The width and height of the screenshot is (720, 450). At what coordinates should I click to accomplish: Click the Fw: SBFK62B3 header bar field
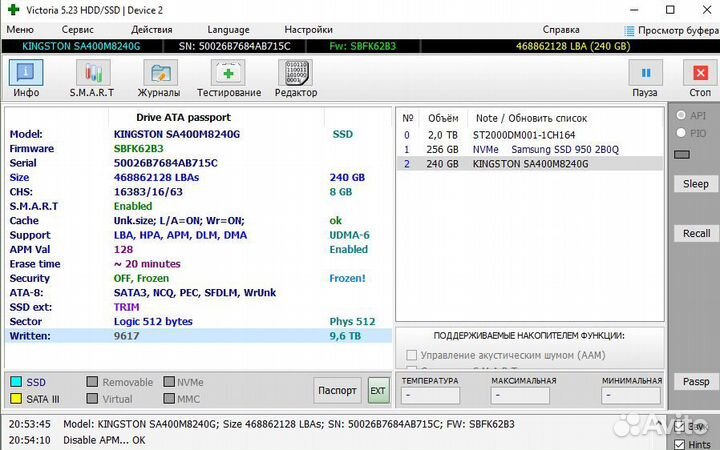pos(363,46)
